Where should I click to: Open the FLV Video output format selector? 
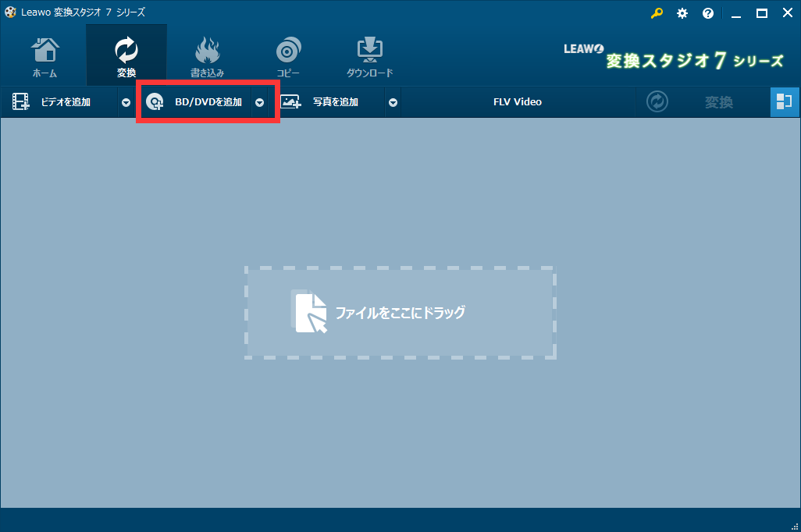(517, 102)
